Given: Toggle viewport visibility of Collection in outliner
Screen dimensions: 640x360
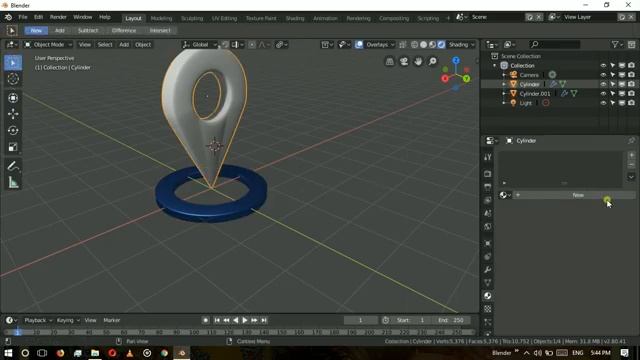Looking at the screenshot, I should [x=603, y=66].
